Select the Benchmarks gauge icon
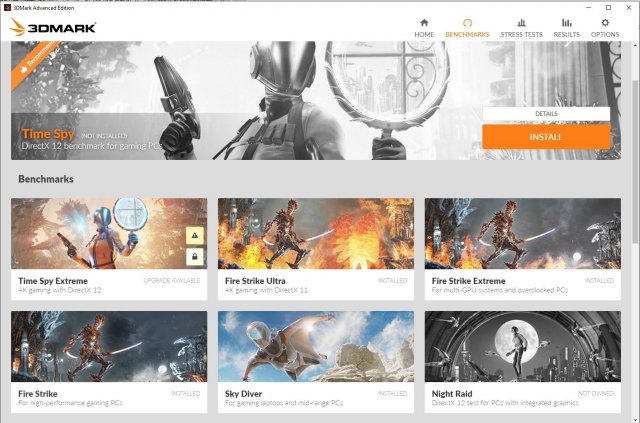Viewport: 640px width, 423px height. click(467, 22)
